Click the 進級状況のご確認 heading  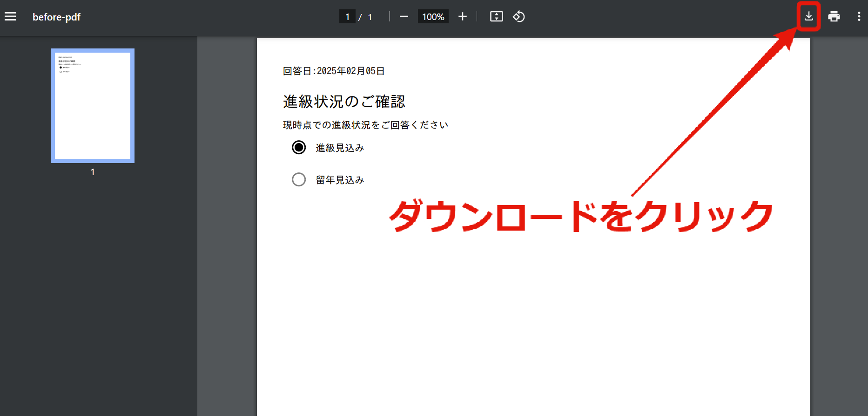pyautogui.click(x=344, y=102)
